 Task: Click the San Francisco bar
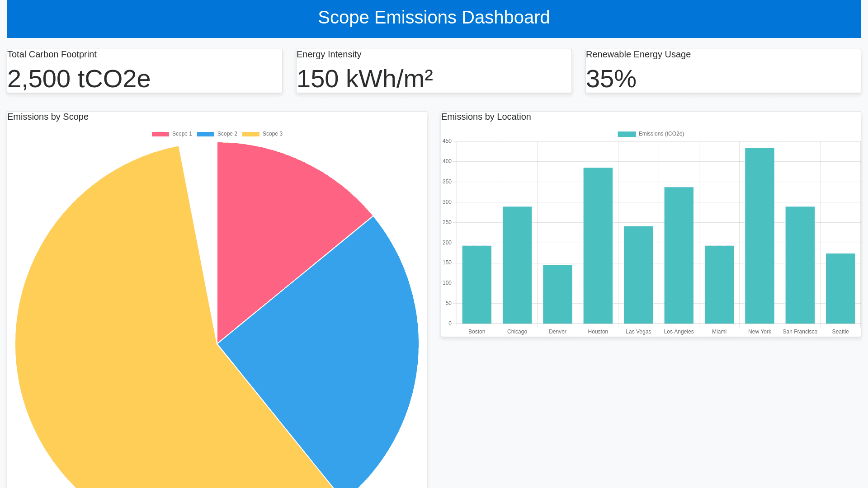(800, 265)
